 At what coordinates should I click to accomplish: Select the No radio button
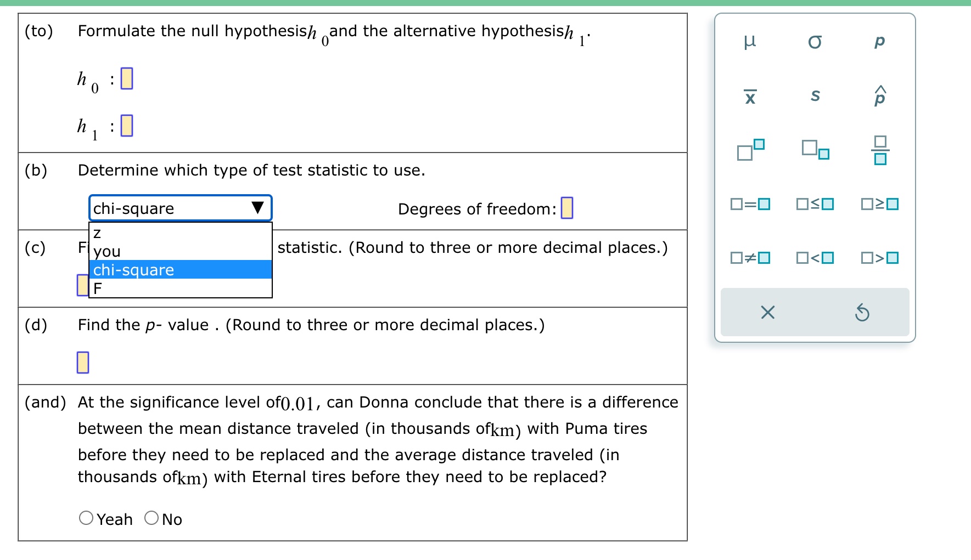click(x=151, y=517)
